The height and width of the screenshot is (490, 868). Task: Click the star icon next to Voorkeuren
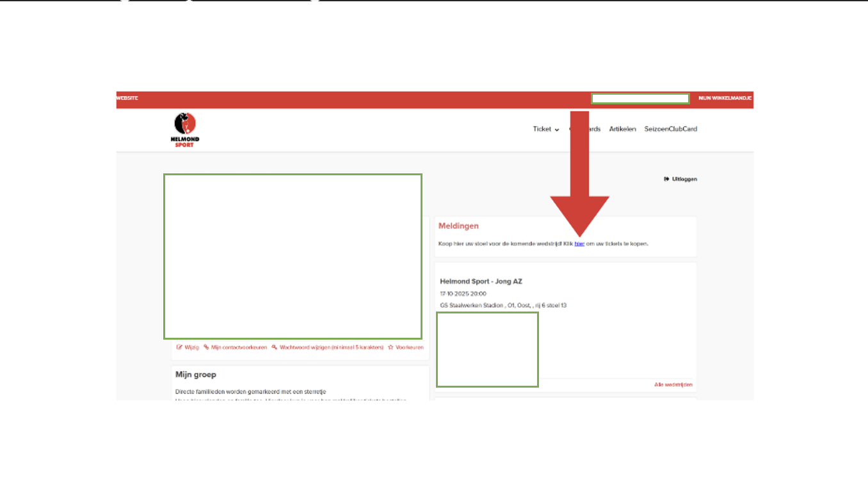click(390, 347)
